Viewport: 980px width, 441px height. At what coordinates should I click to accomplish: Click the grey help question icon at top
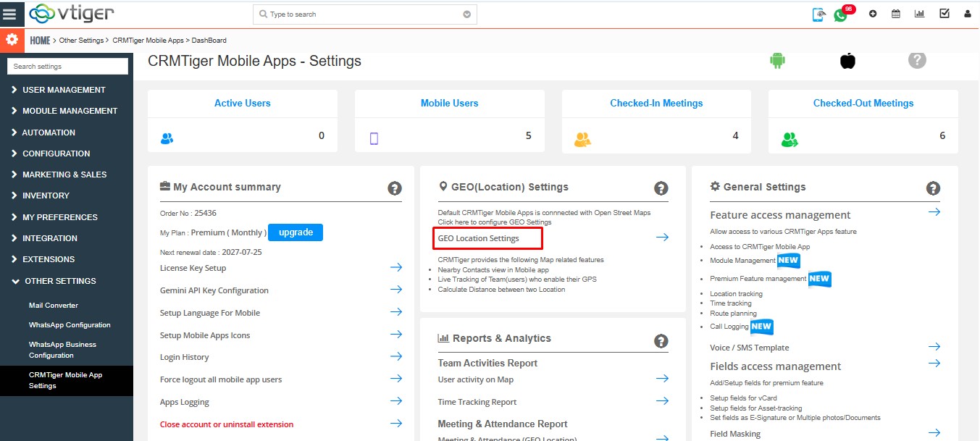[x=917, y=60]
